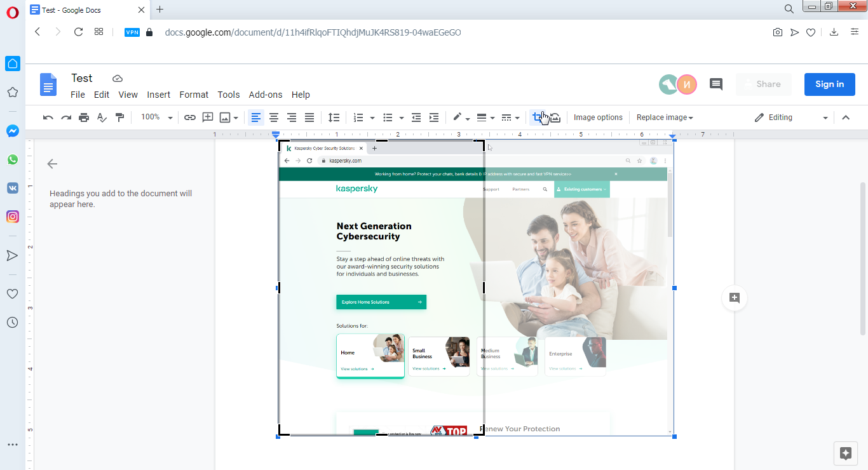The height and width of the screenshot is (470, 868).
Task: Click the Reset image icon
Action: point(555,117)
